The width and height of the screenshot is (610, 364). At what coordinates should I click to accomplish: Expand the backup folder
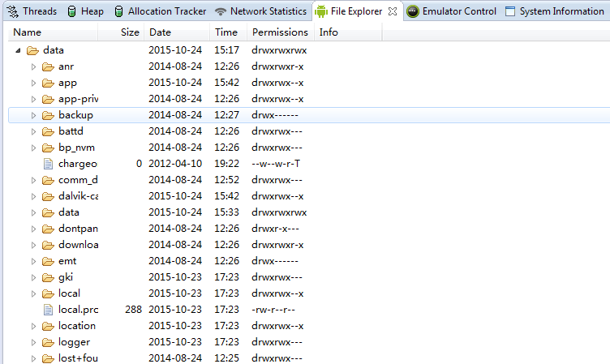(33, 115)
